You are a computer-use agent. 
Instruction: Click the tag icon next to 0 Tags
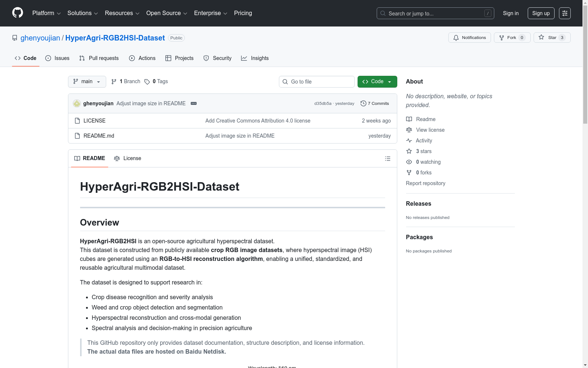point(147,82)
